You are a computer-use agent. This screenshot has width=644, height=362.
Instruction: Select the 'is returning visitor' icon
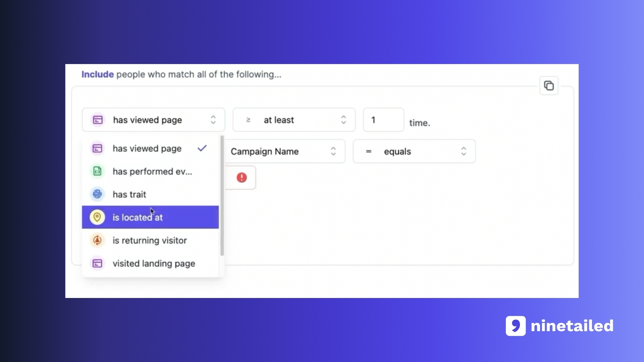click(x=97, y=240)
